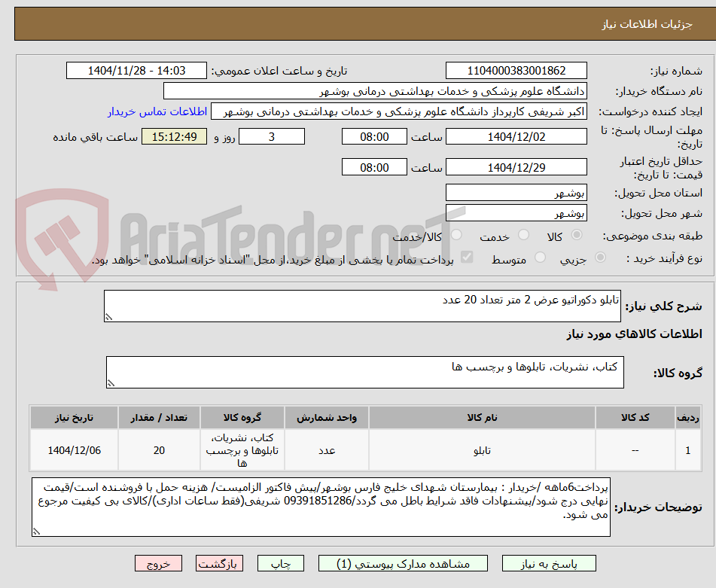
Task: Click the استان محل تحویل field
Action: [x=516, y=193]
